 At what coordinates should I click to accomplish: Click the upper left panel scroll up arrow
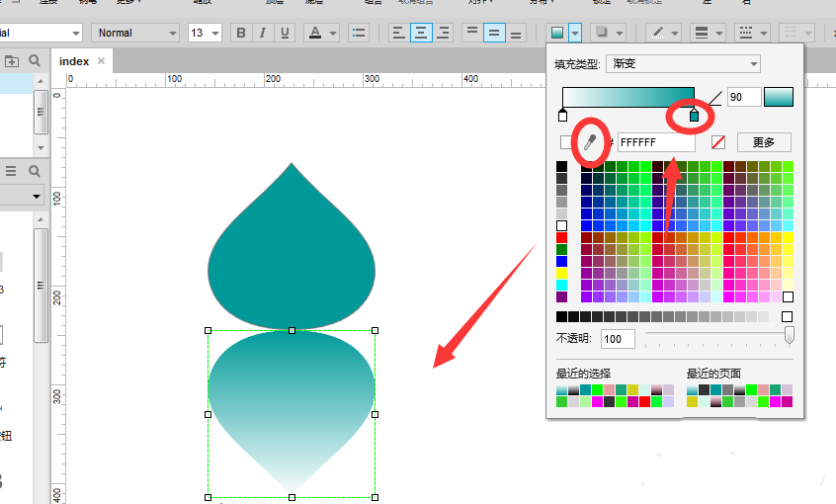coord(41,81)
